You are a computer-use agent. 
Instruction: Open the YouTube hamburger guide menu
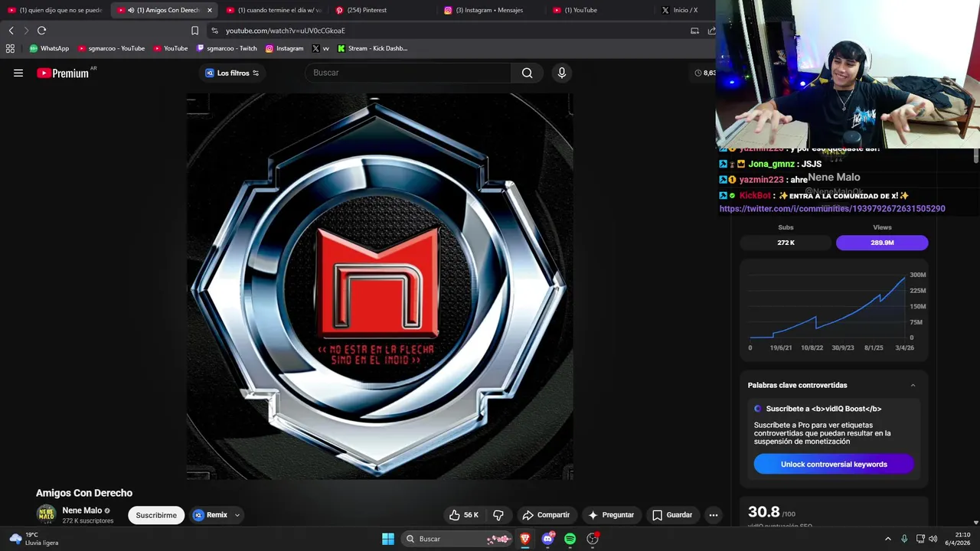tap(18, 73)
